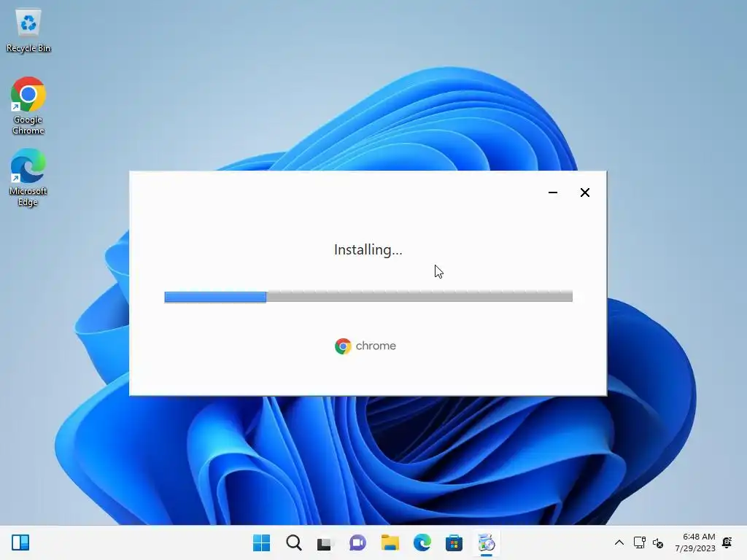Click the "Installing..." status text

[368, 249]
